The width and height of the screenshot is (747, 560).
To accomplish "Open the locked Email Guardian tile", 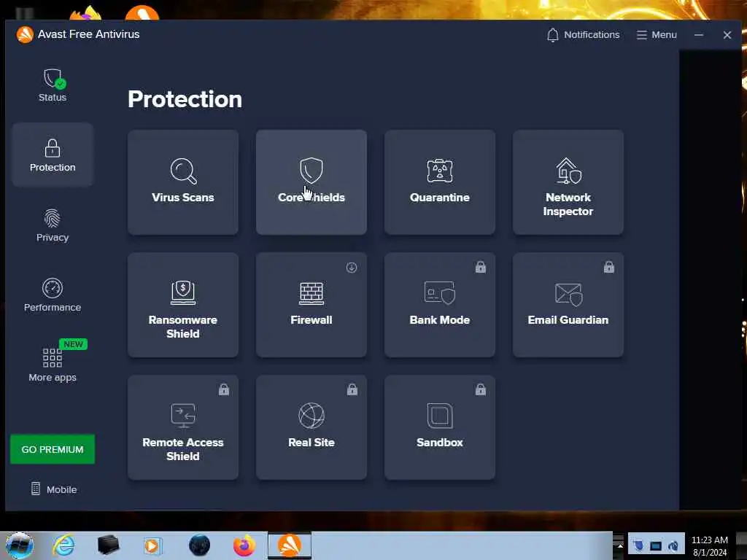I will [x=568, y=305].
